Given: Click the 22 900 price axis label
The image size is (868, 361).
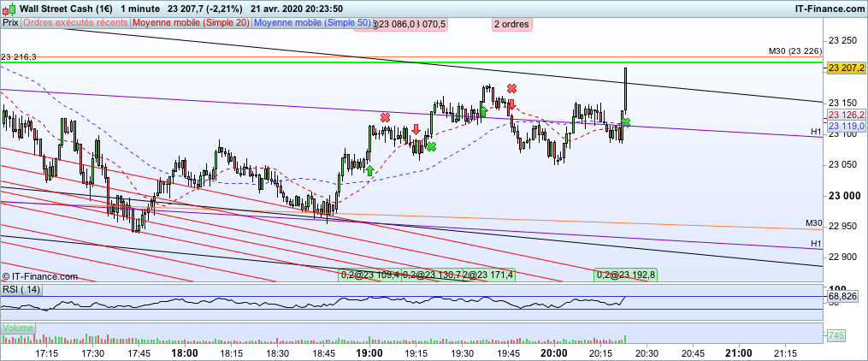Looking at the screenshot, I should pos(841,257).
